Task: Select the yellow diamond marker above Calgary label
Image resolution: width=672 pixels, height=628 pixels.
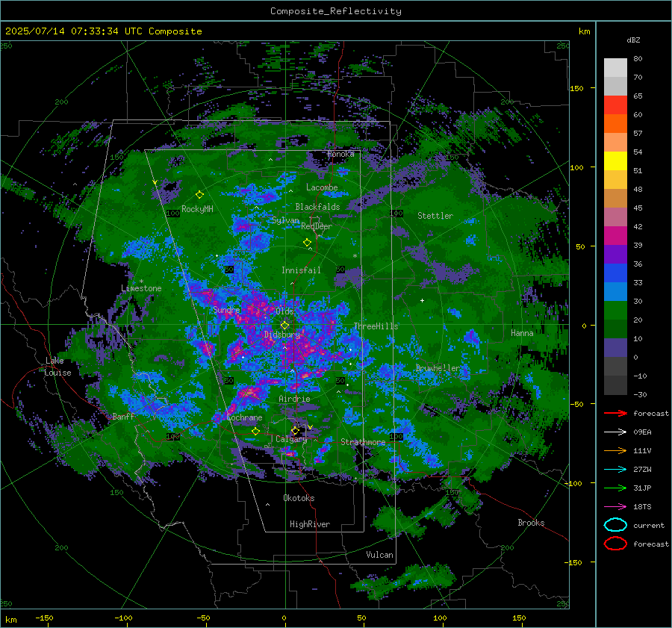Action: tap(295, 430)
